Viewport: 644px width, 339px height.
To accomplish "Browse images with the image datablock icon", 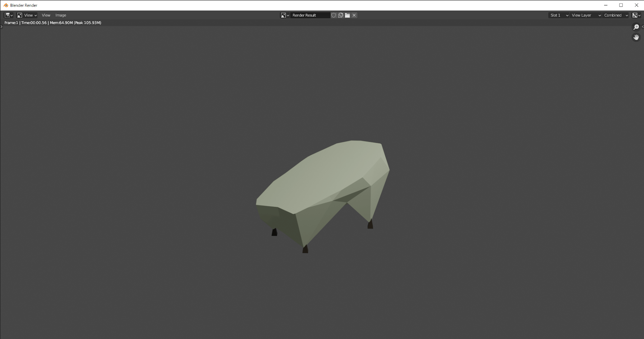I will [285, 15].
